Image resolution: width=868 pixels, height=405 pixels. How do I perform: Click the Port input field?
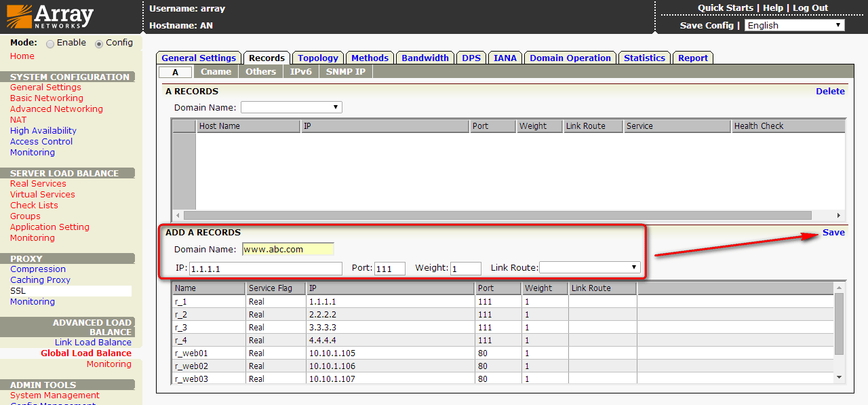(390, 269)
